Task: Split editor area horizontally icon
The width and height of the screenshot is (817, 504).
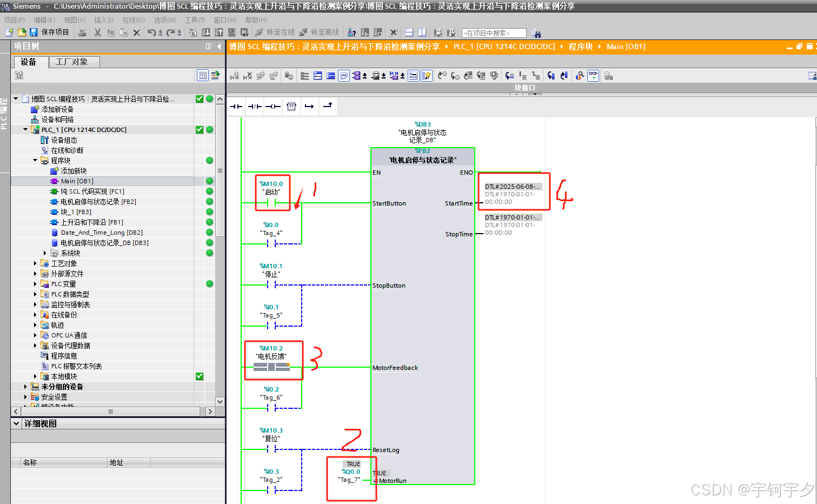Action: 409,32
